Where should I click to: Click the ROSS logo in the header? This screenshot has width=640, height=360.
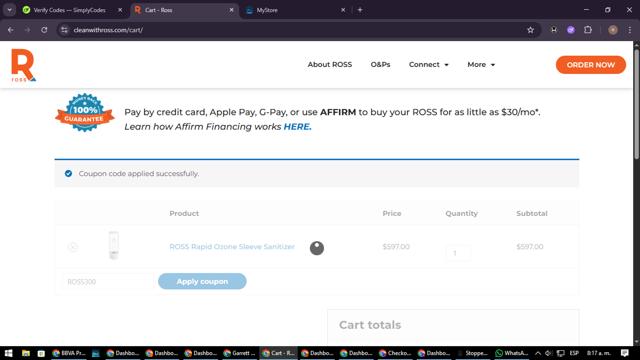point(23,65)
